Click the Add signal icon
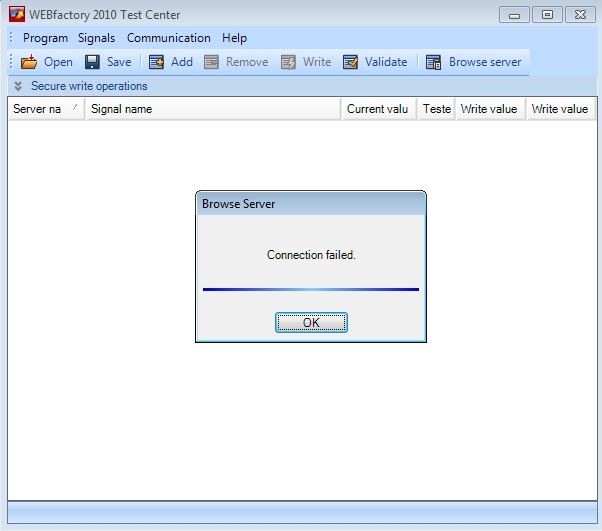The image size is (602, 531). [x=156, y=62]
